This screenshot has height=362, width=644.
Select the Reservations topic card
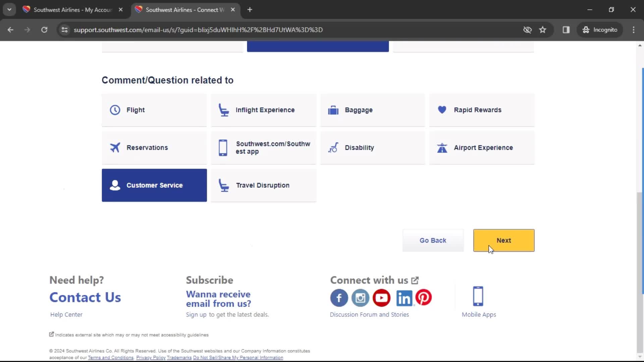click(154, 147)
